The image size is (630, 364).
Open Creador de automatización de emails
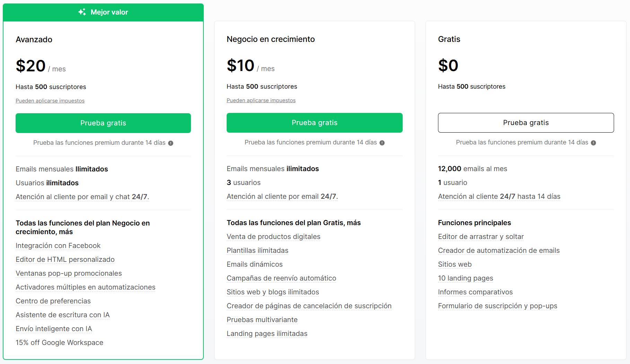[x=498, y=250]
